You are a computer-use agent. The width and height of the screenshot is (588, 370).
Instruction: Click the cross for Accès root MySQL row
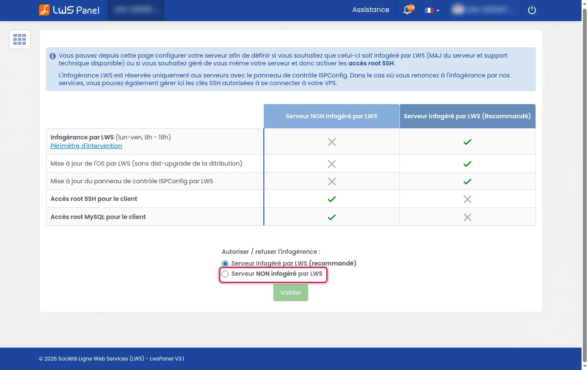click(x=467, y=217)
